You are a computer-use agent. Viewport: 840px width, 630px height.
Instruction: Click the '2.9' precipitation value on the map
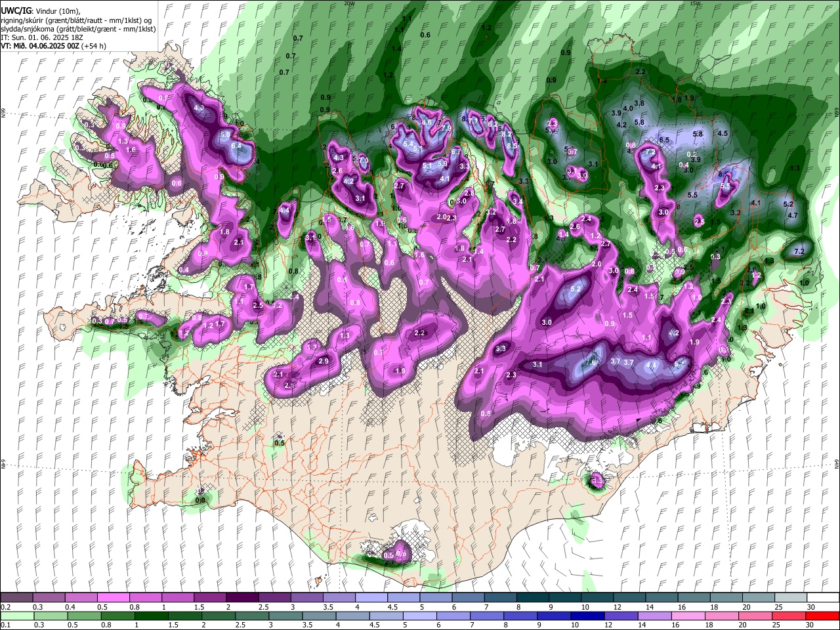323,361
